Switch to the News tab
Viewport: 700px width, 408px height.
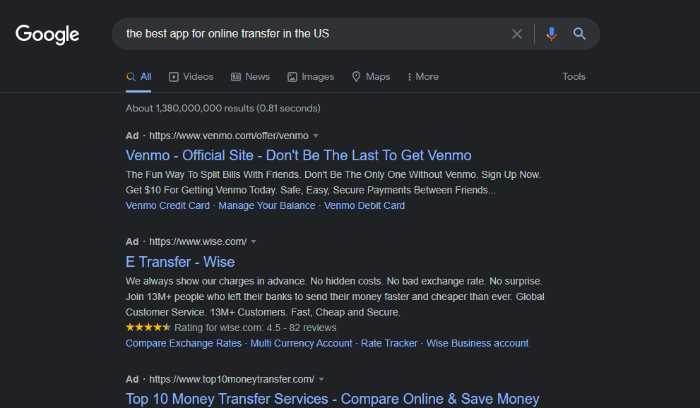(250, 77)
